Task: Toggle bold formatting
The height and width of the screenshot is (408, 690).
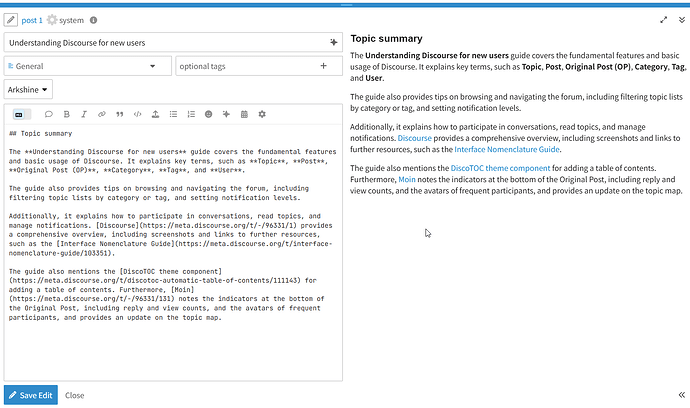Action: pos(66,114)
